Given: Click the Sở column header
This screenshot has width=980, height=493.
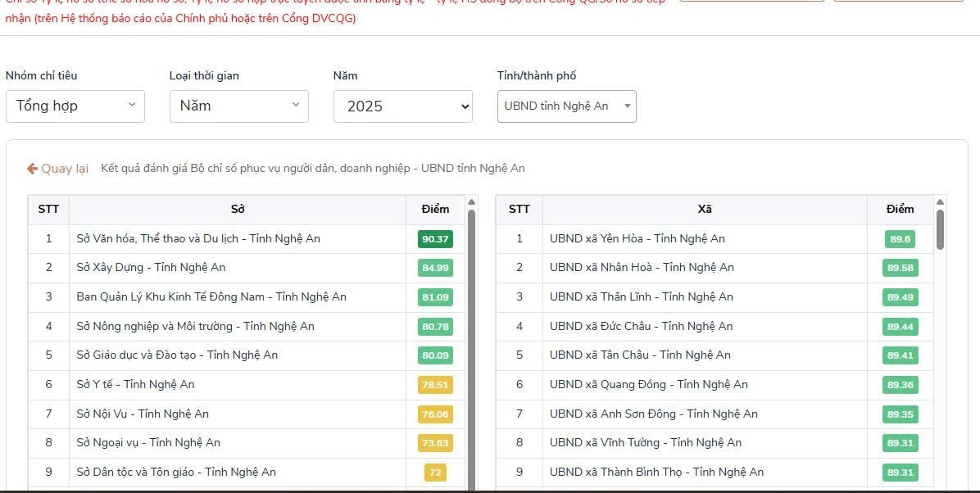Looking at the screenshot, I should click(238, 210).
